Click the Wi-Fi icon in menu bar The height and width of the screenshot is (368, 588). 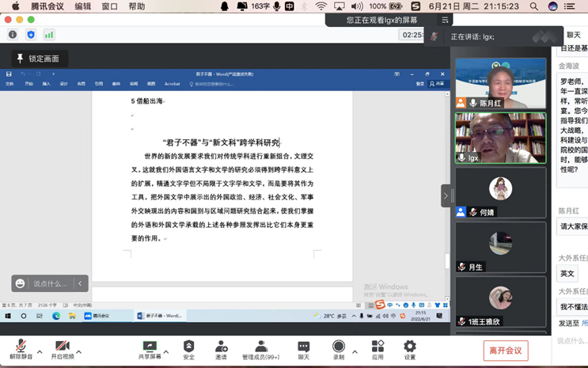pyautogui.click(x=321, y=6)
